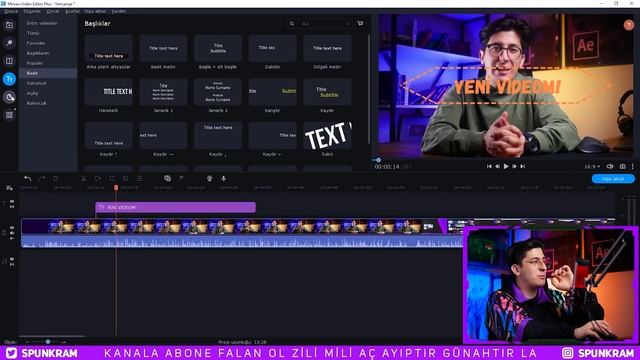Click the preview seek slider handle
Screen dimensions: 640x360
pos(378,160)
